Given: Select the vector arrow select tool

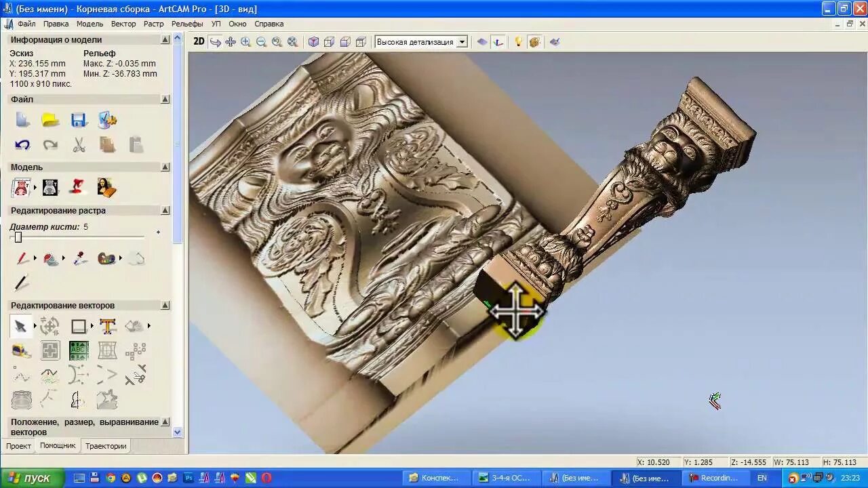Looking at the screenshot, I should (20, 326).
